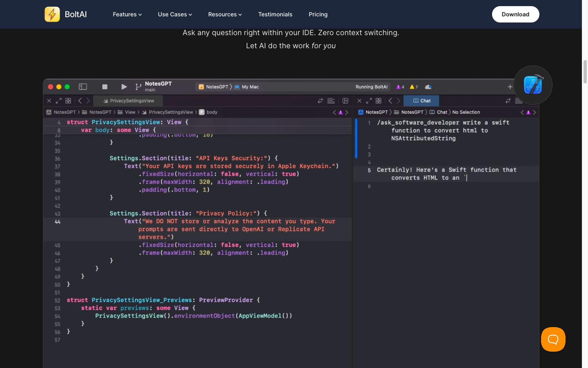Screen dimensions: 588x368
Task: Go forward in Chat editor history
Action: pyautogui.click(x=399, y=101)
